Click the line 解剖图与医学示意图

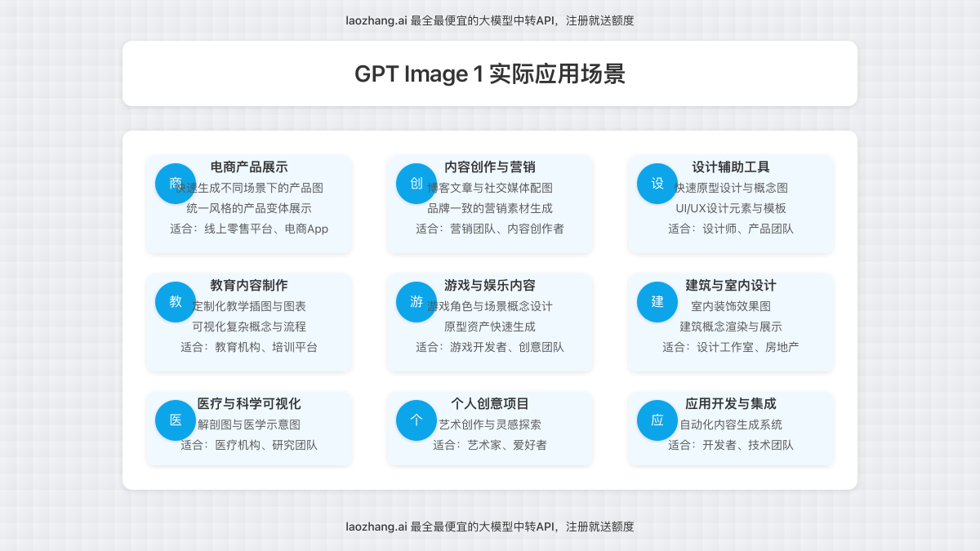tap(249, 424)
